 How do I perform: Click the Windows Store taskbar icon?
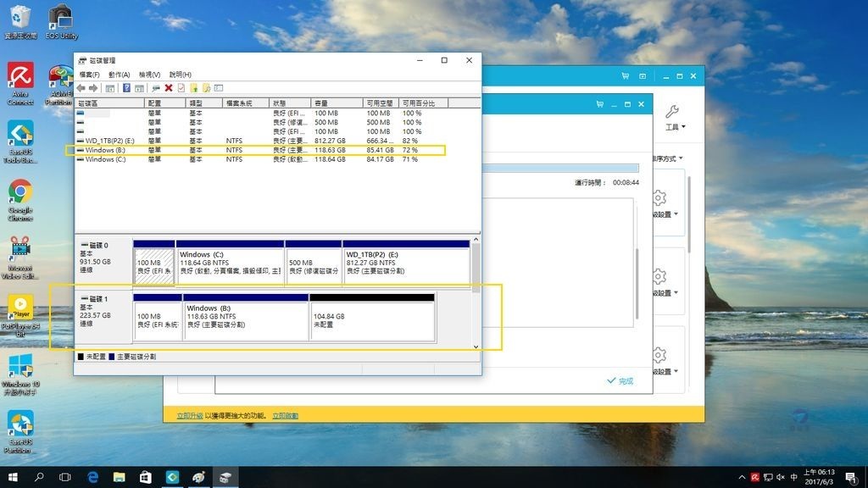click(x=145, y=478)
